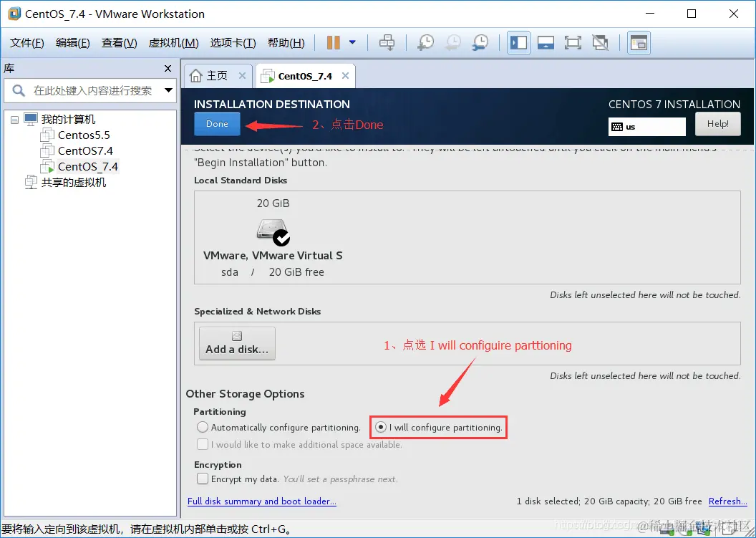Viewport: 756px width, 538px height.
Task: Click the Done button
Action: 217,124
